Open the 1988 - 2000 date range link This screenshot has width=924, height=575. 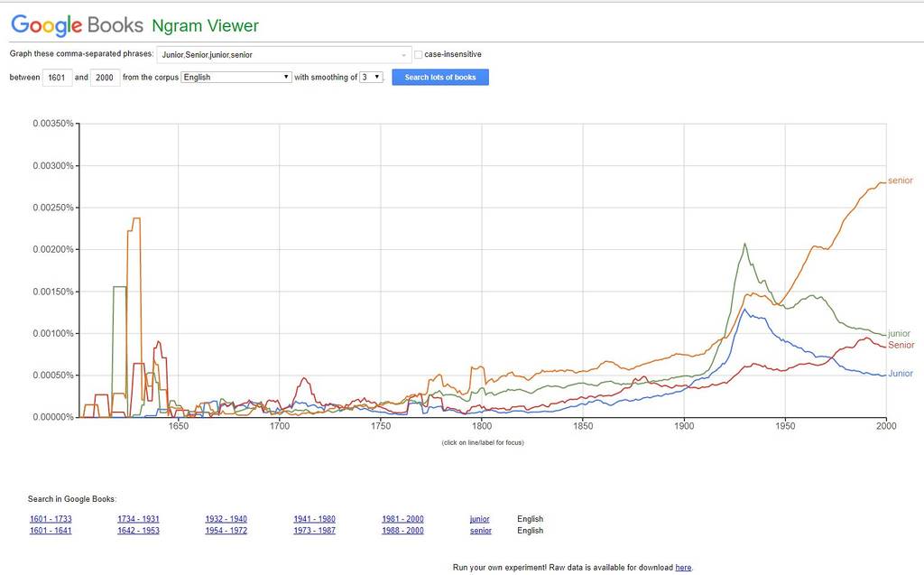[x=402, y=531]
